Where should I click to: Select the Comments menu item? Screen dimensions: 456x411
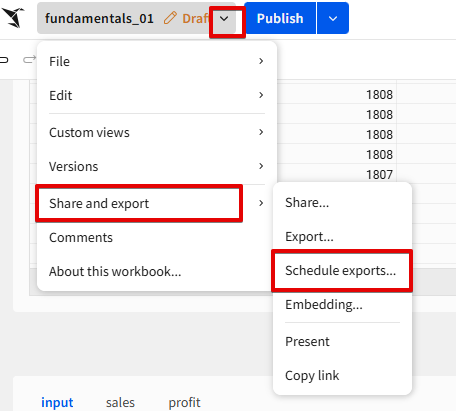pos(157,237)
